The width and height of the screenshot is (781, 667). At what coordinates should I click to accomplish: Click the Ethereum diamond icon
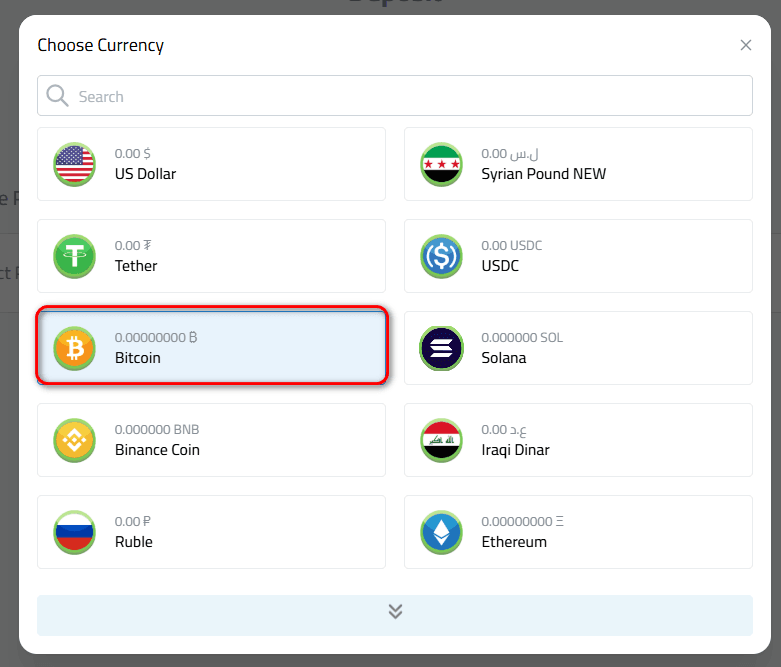441,532
